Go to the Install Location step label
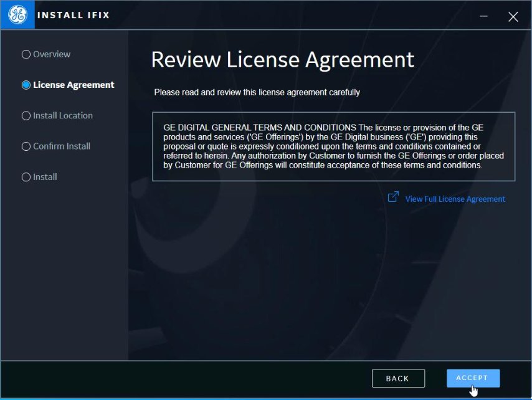Viewport: 532px width, 400px height. click(63, 116)
